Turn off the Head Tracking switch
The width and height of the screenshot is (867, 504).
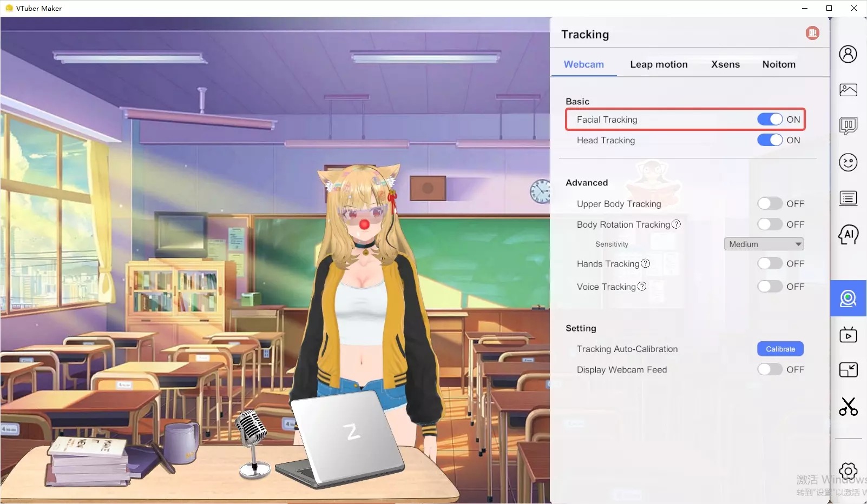pyautogui.click(x=770, y=140)
